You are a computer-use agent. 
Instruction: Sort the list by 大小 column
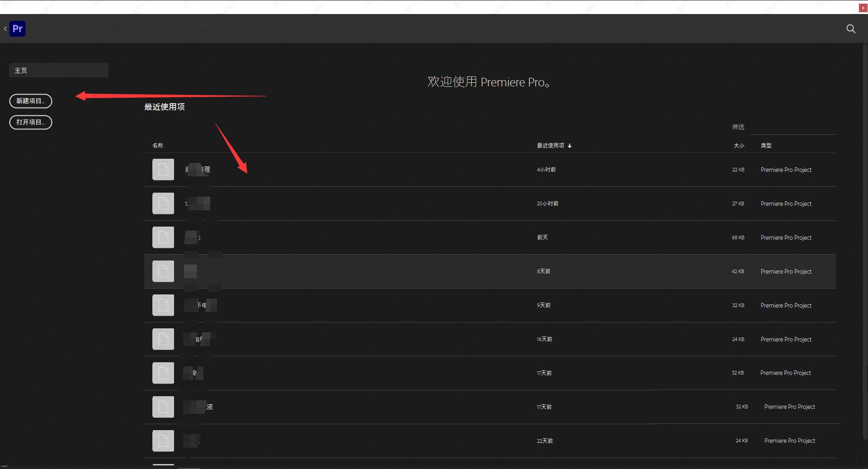tap(739, 146)
